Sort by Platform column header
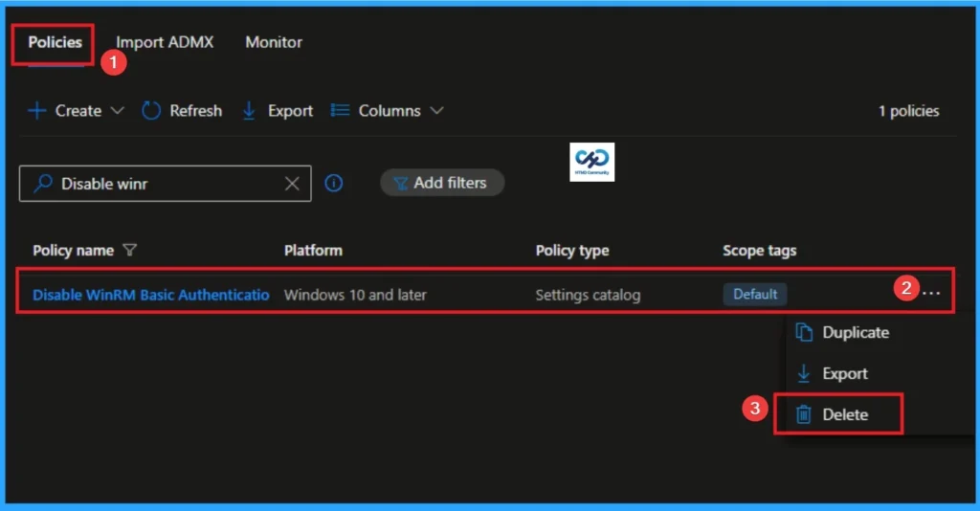 (x=313, y=251)
